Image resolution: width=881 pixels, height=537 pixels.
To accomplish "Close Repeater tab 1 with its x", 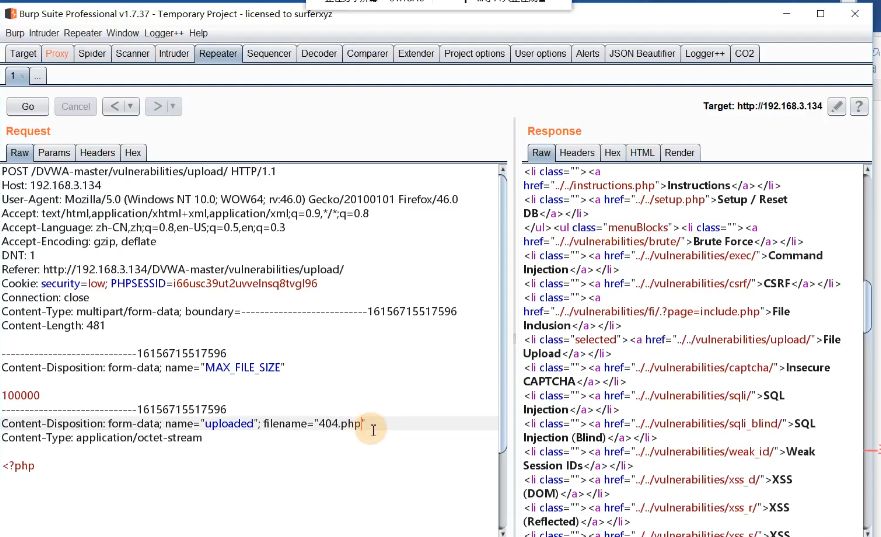I will pyautogui.click(x=22, y=76).
